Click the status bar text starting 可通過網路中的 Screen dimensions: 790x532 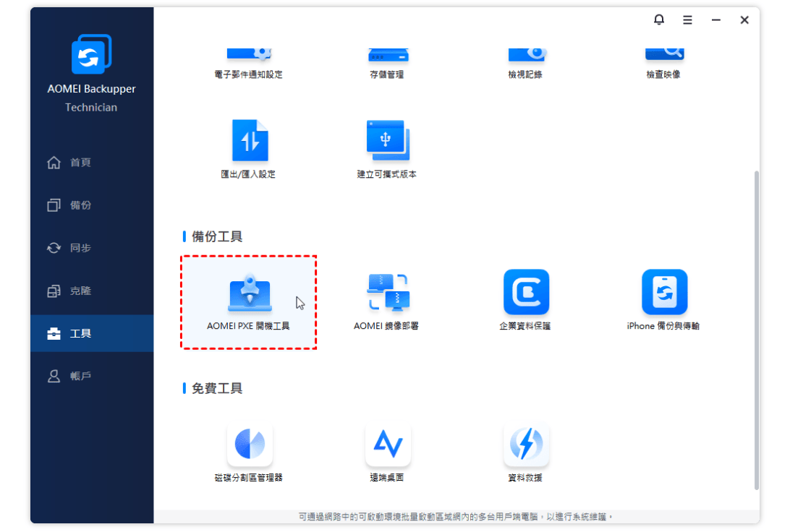456,517
